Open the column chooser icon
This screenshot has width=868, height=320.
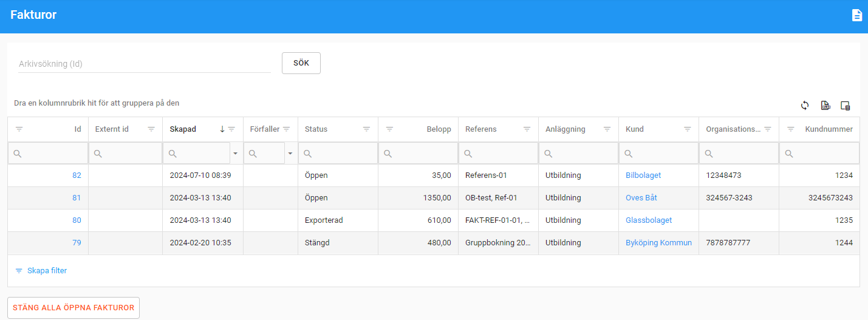[845, 105]
